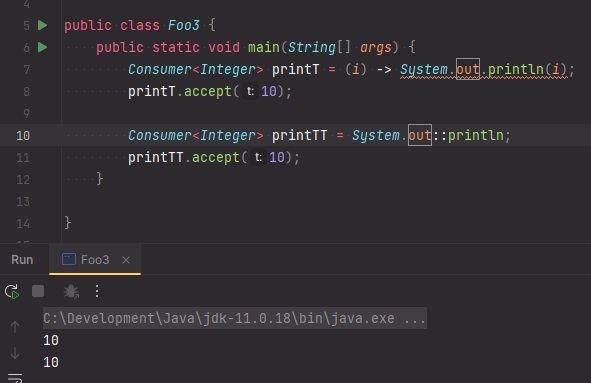Click 'Consumer' type on line 7

(x=160, y=69)
